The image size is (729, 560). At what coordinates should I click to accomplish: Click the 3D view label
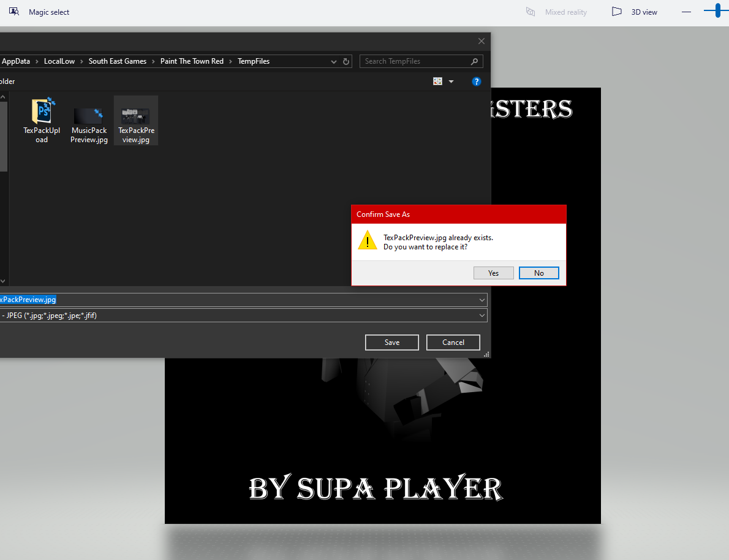click(644, 12)
